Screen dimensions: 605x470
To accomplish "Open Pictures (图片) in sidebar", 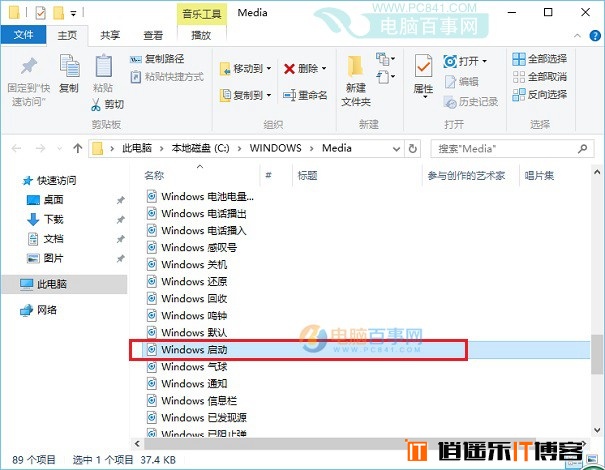I will click(x=45, y=258).
